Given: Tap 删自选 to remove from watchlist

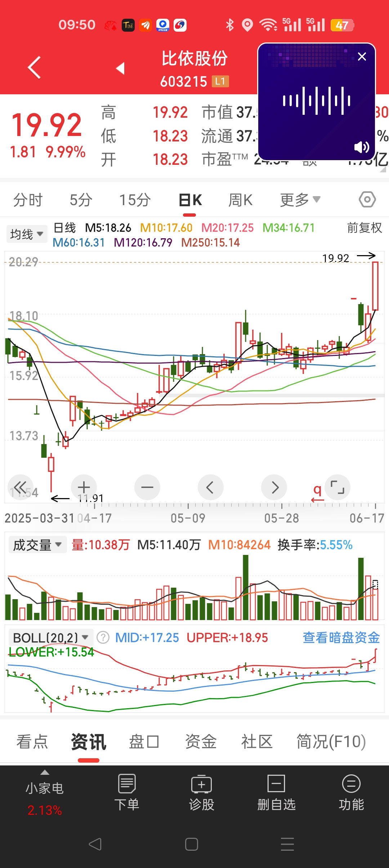Looking at the screenshot, I should tap(276, 793).
